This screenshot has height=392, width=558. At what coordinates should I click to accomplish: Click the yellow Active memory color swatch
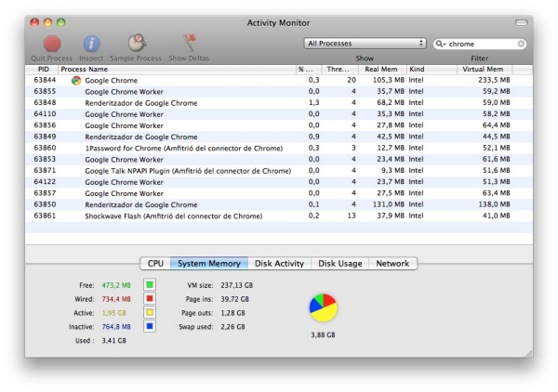150,312
